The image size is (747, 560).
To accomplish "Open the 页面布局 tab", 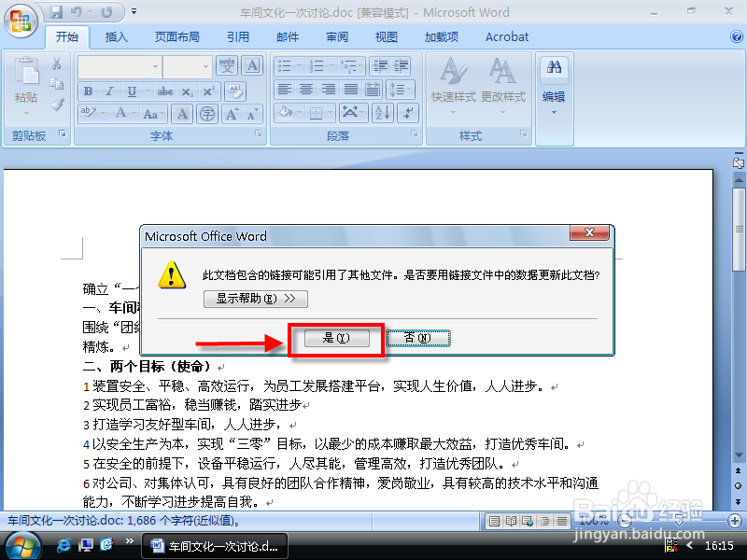I will tap(177, 36).
